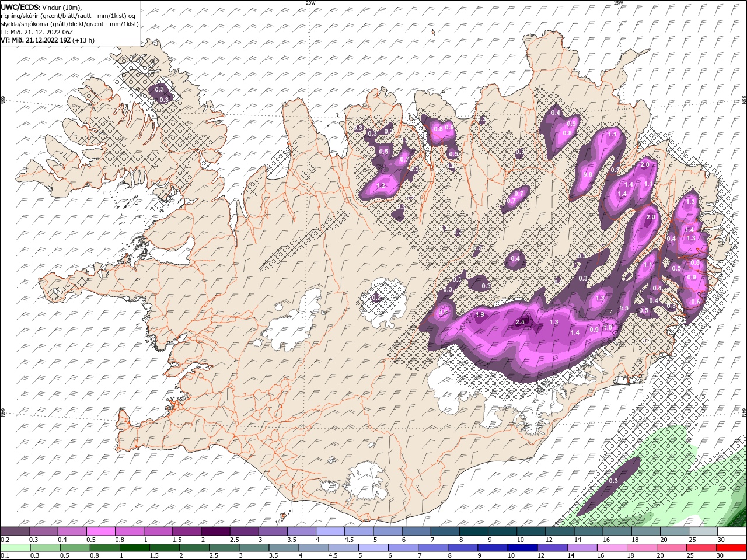Select the 0.3 value in the offshore purple band
This screenshot has height=560, width=747.
(x=613, y=481)
